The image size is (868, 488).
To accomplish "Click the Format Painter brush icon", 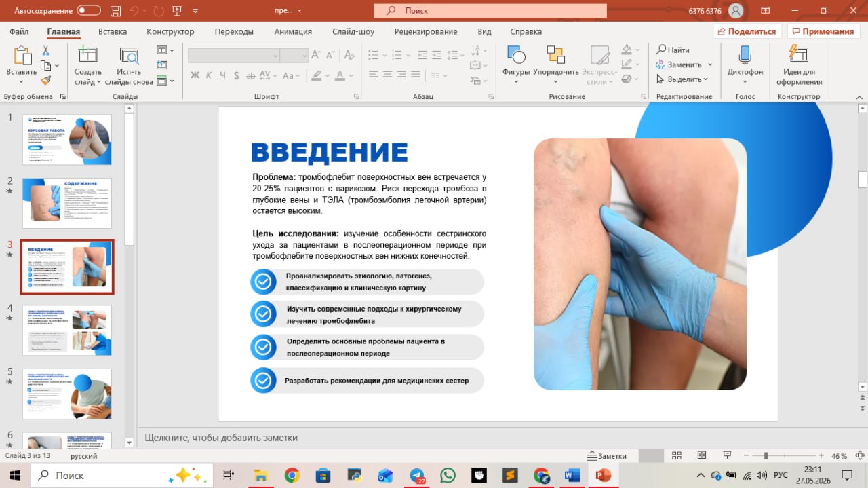I will (x=46, y=80).
